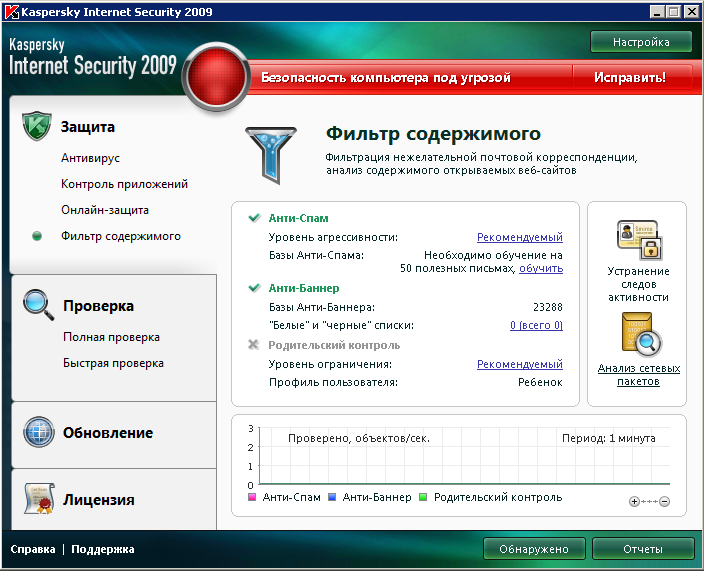The width and height of the screenshot is (704, 571).
Task: Select Контроль приложений in the sidebar
Action: tap(124, 184)
